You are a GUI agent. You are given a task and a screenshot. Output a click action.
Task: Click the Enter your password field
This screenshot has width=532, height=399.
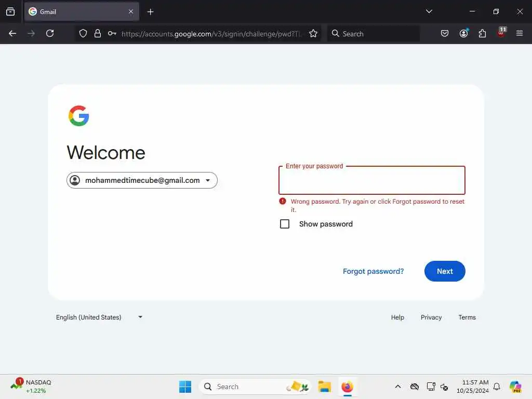pyautogui.click(x=372, y=180)
